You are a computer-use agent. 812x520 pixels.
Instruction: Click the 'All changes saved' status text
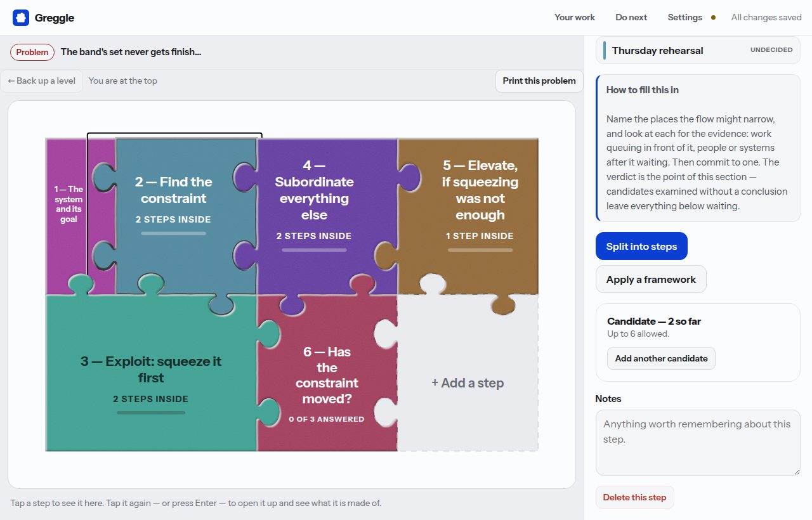pyautogui.click(x=766, y=17)
